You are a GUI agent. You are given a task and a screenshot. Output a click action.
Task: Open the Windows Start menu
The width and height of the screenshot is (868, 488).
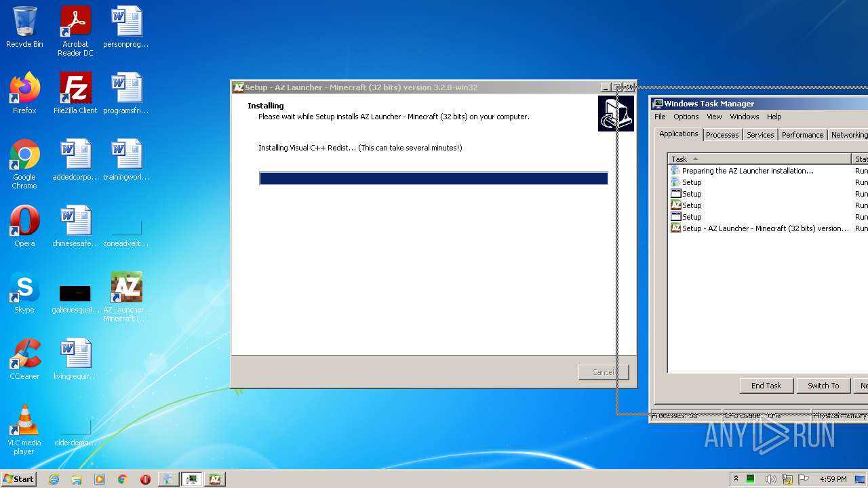click(18, 479)
